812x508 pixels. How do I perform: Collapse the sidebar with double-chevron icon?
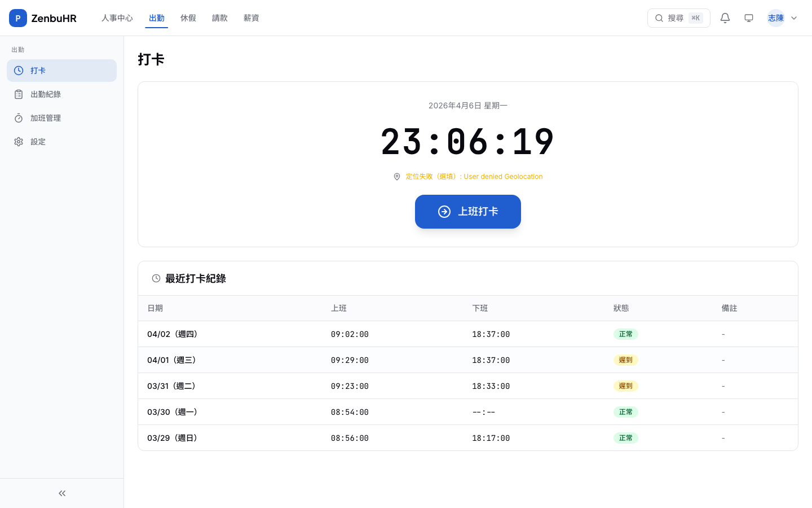point(62,493)
